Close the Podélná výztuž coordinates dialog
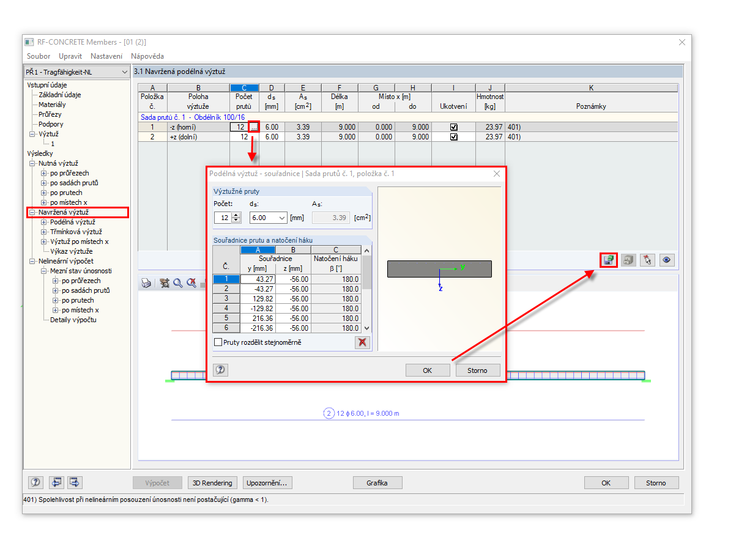 tap(497, 174)
